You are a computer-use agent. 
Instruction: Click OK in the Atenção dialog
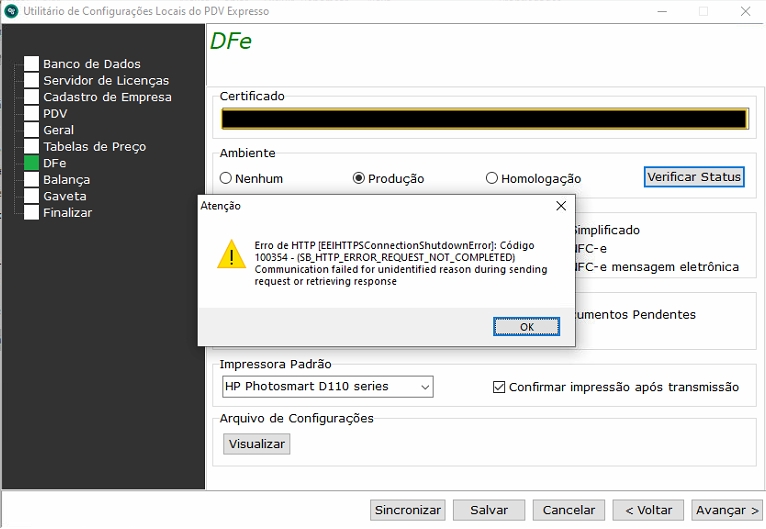[526, 327]
